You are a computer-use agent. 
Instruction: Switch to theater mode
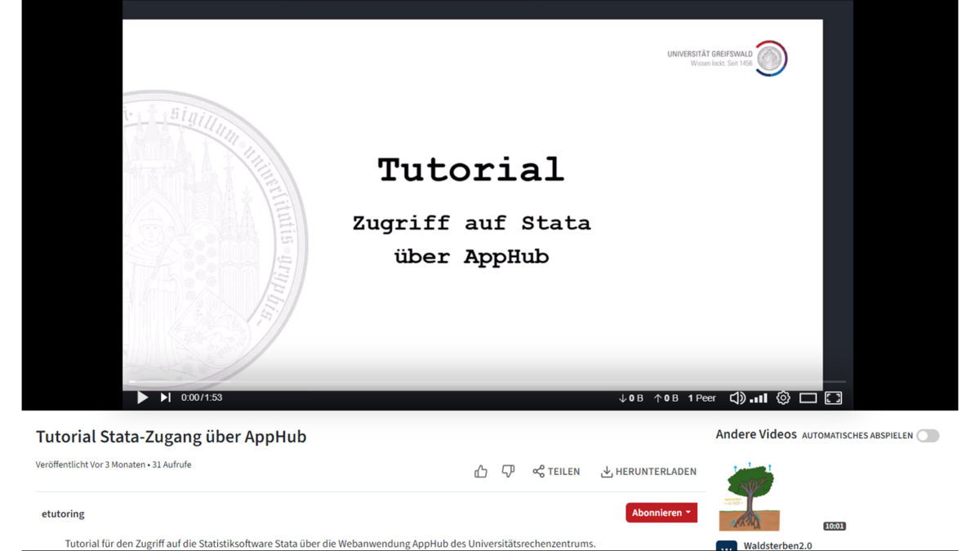pos(808,398)
